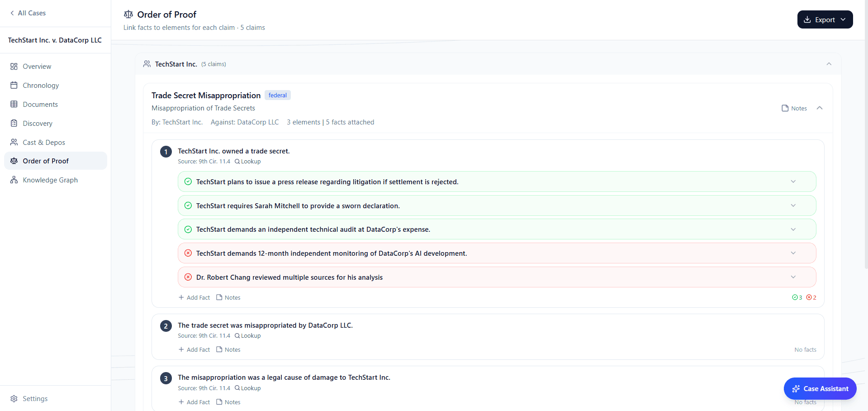Open Settings gear icon
Viewport: 868px width, 411px height.
click(14, 399)
